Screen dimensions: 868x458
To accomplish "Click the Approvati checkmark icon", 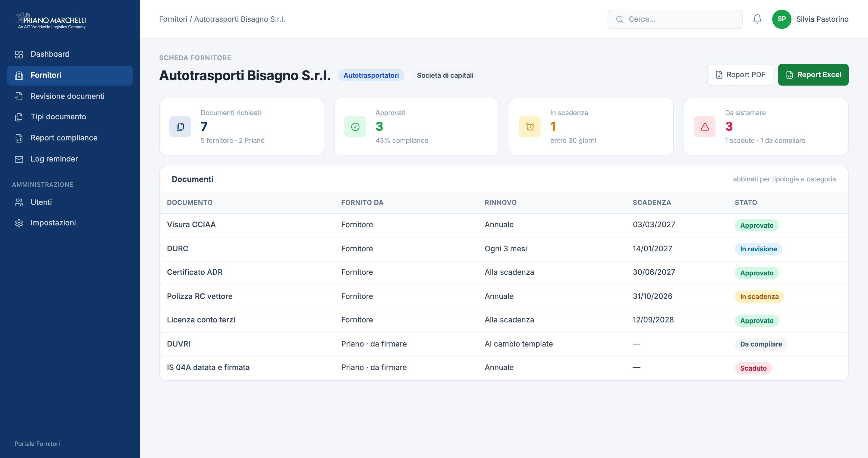I will coord(355,127).
